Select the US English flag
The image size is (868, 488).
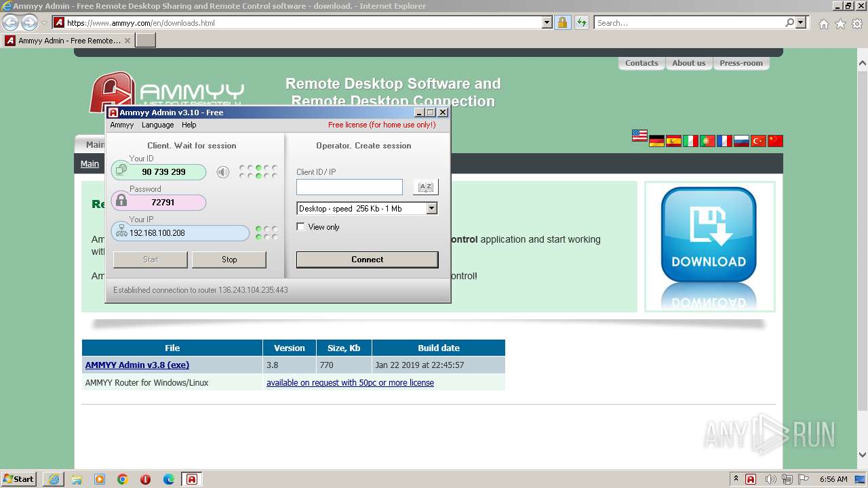point(639,136)
